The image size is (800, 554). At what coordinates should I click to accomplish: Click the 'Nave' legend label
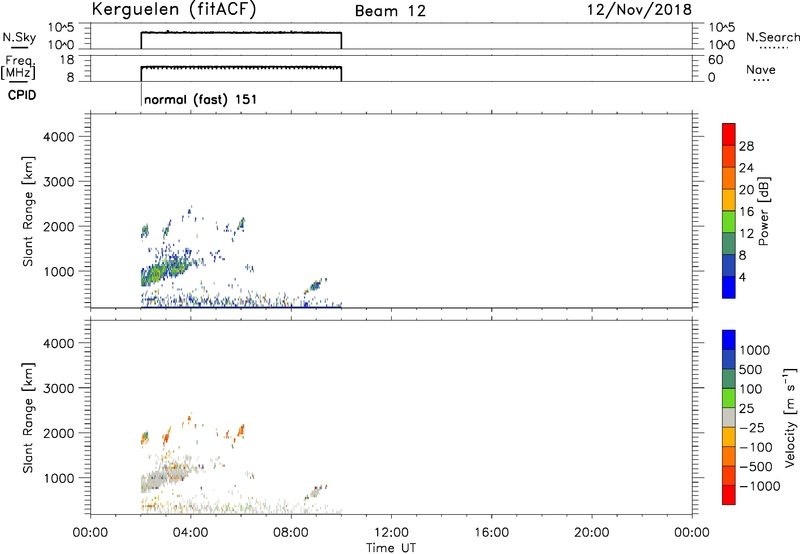click(x=761, y=70)
